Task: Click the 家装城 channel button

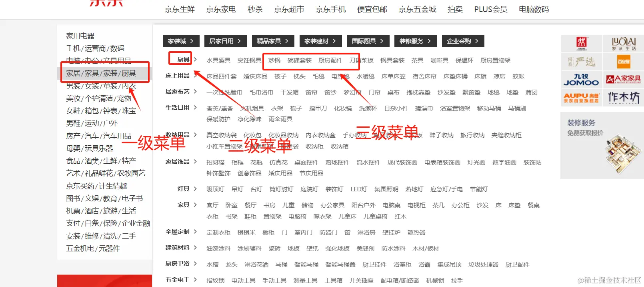Action: click(x=181, y=41)
